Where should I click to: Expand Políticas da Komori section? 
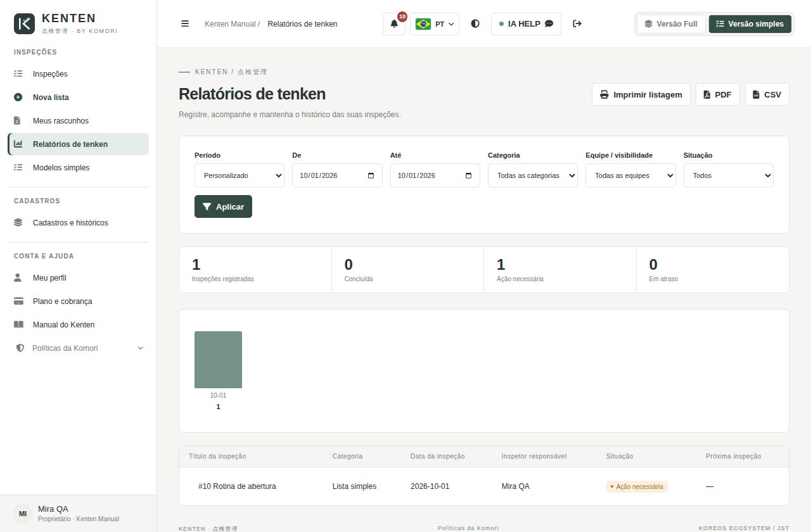pyautogui.click(x=79, y=348)
